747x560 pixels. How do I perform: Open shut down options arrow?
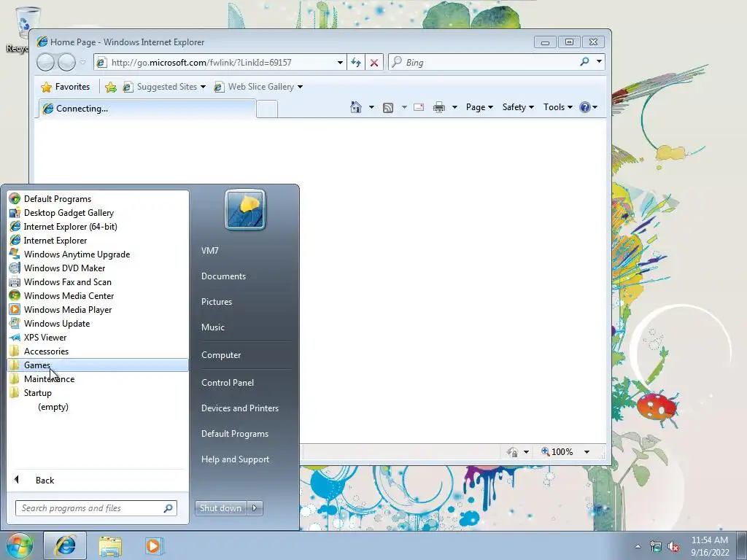pyautogui.click(x=255, y=508)
